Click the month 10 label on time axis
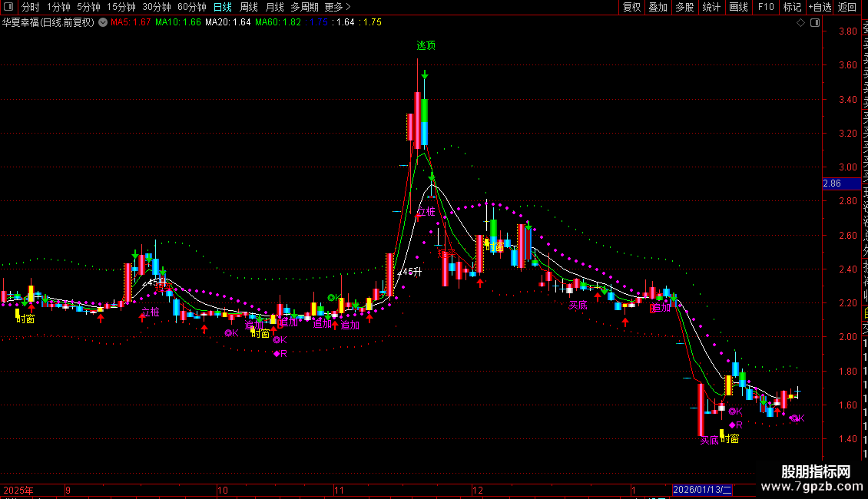This screenshot has height=499, width=868. (223, 490)
